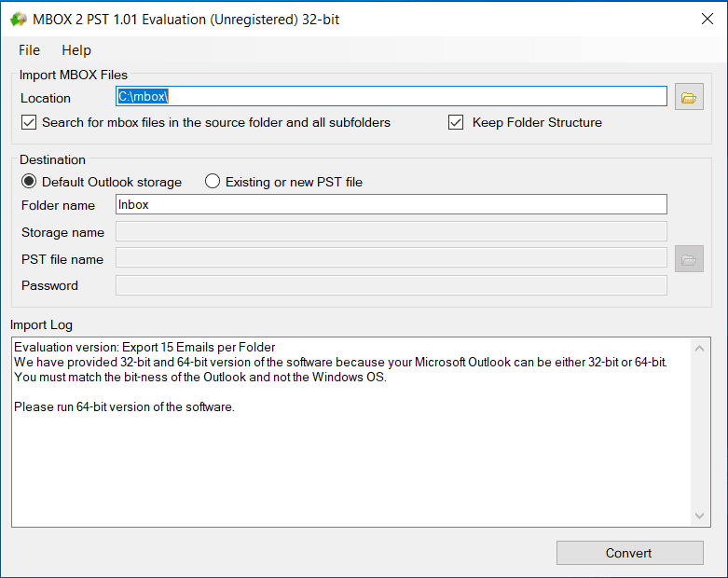The width and height of the screenshot is (728, 578).
Task: Close the MBOX 2 PST window
Action: pos(707,19)
